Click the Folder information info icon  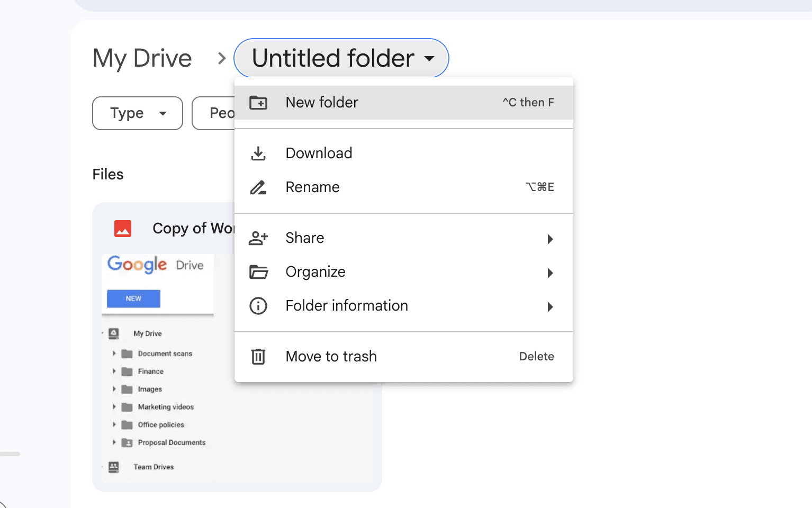[258, 306]
